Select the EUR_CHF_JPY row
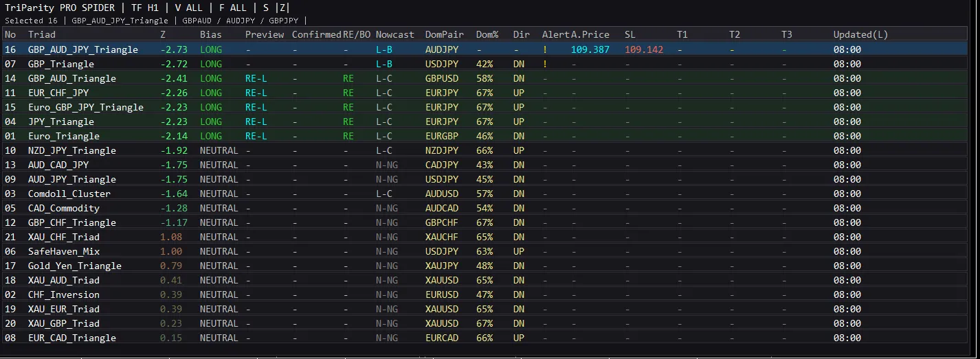The height and width of the screenshot is (359, 980). (484, 93)
